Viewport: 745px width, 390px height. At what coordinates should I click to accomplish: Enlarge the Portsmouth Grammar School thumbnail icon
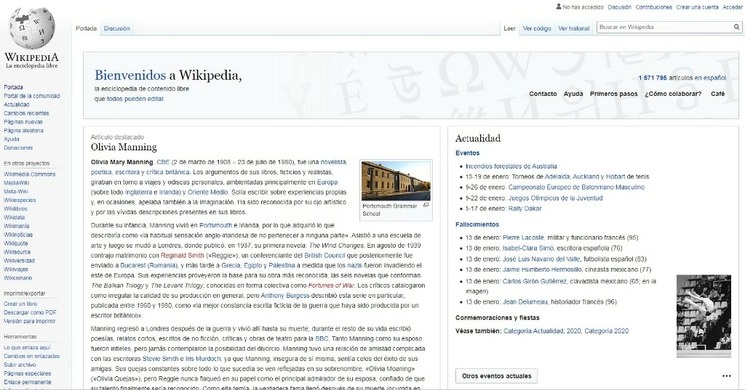tap(426, 206)
